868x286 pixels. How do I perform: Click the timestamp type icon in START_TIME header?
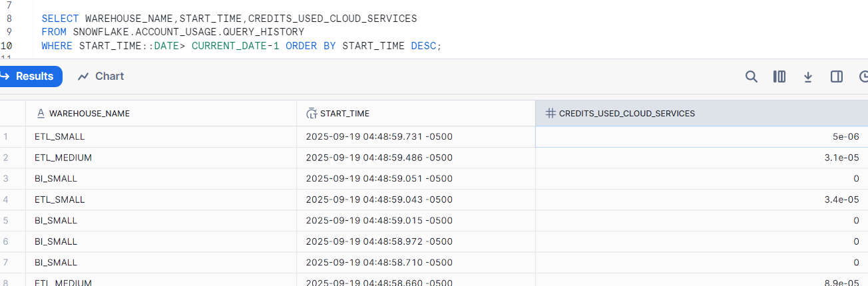pyautogui.click(x=311, y=113)
